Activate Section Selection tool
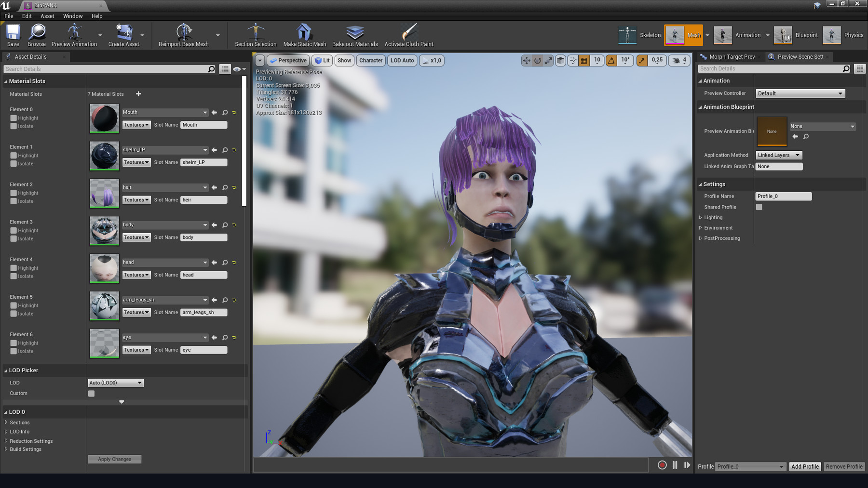The image size is (868, 488). click(x=256, y=35)
